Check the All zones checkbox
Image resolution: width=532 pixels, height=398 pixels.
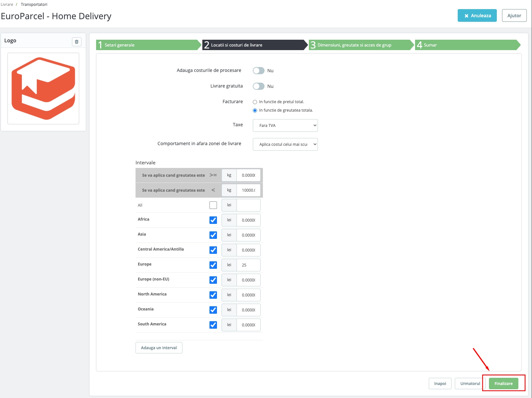[x=213, y=205]
